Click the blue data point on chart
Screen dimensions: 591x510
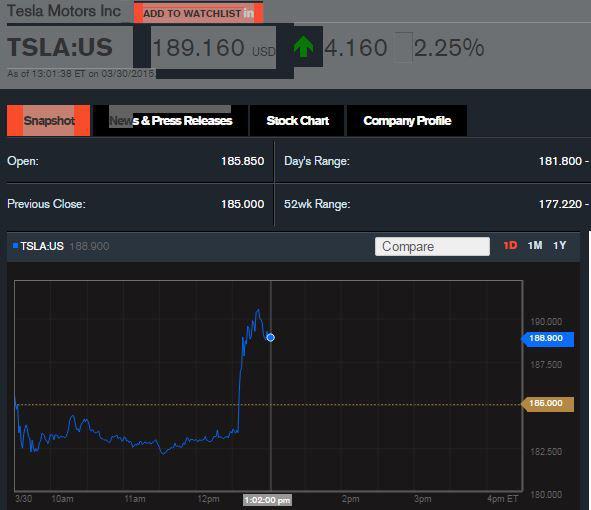point(270,337)
